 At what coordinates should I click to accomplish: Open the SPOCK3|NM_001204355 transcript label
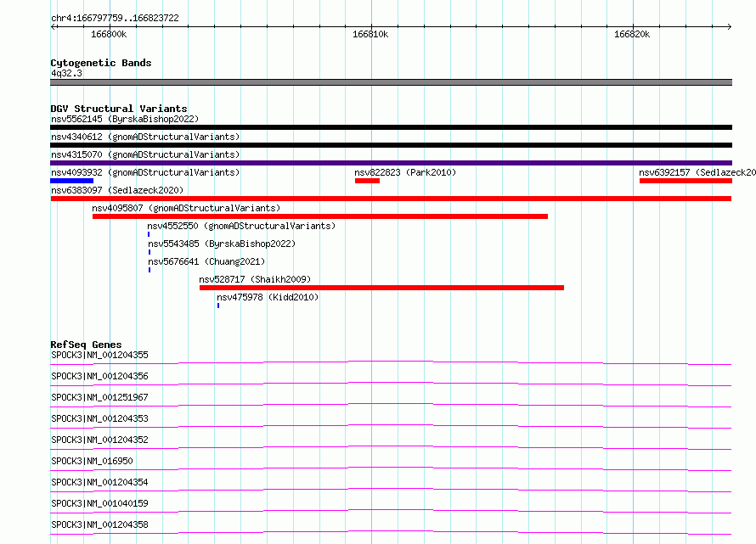pyautogui.click(x=99, y=355)
